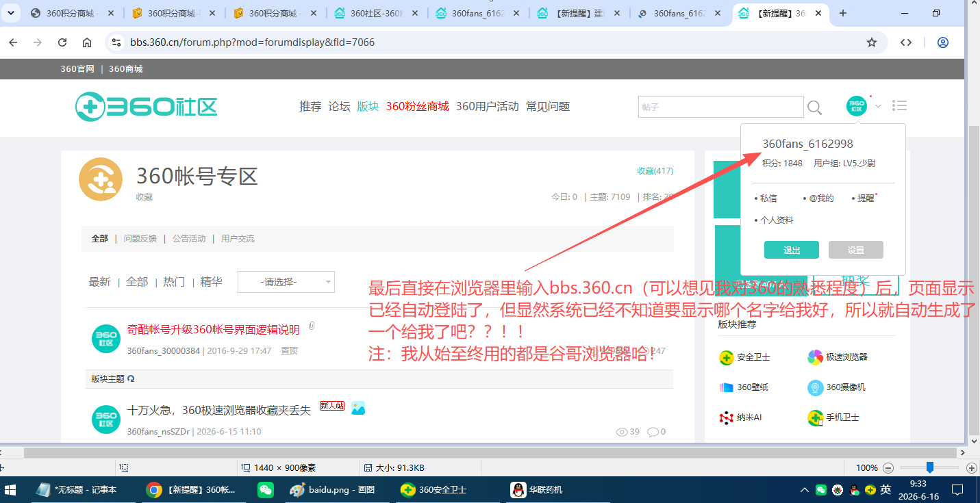Screen dimensions: 980x503
Task: Click the Paint zoom slider handle
Action: [x=930, y=467]
